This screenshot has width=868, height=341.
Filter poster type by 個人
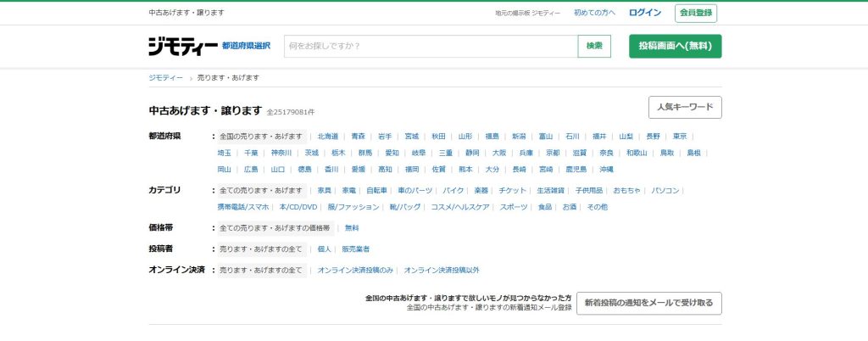(x=325, y=249)
